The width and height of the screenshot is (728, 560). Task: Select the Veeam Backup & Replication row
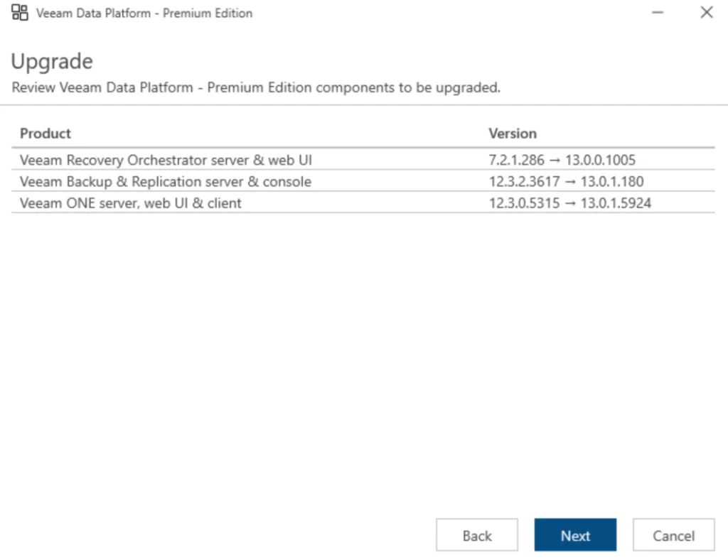coord(166,181)
